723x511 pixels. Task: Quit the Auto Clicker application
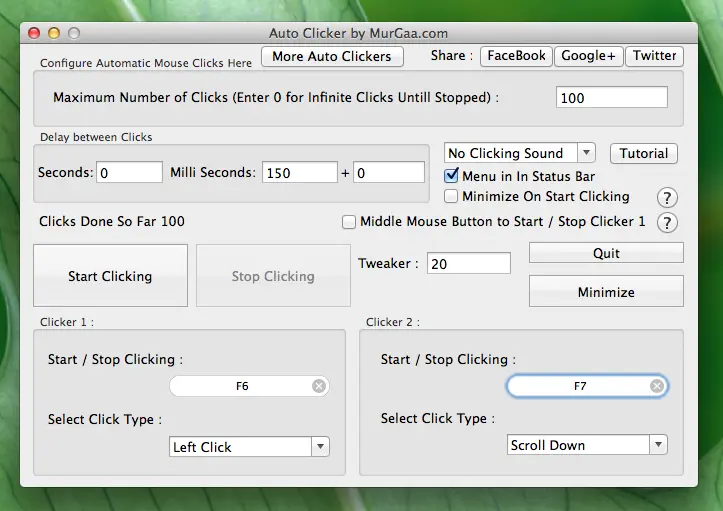pos(606,253)
